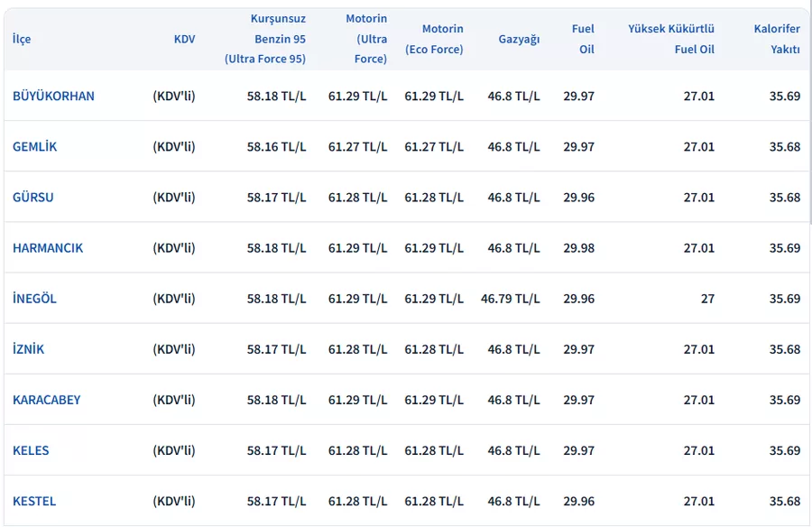Click the Yüksek Kükürtlü Fuel Oil header
Screen dimensions: 812x527
pos(671,39)
